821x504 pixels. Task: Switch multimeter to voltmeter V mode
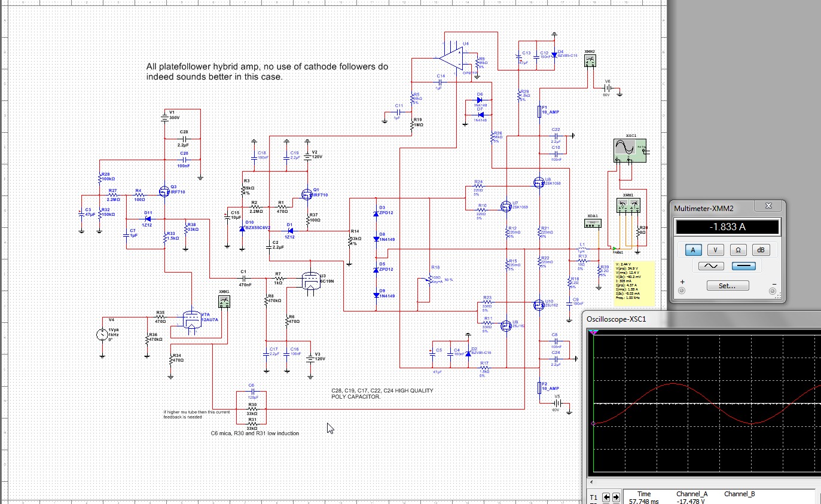(716, 251)
